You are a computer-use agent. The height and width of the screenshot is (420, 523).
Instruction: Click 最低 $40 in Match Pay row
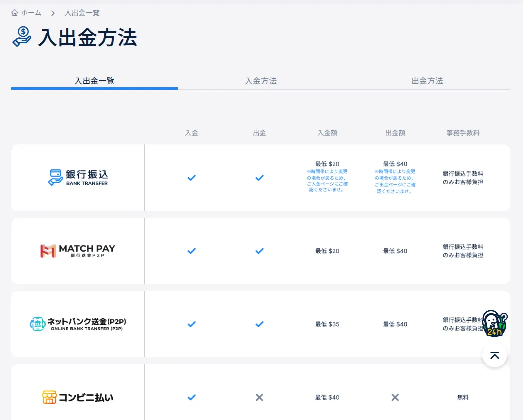click(x=395, y=251)
